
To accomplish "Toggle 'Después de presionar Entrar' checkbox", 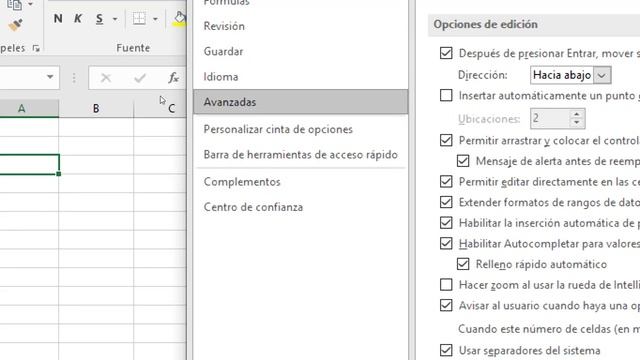I will 446,53.
